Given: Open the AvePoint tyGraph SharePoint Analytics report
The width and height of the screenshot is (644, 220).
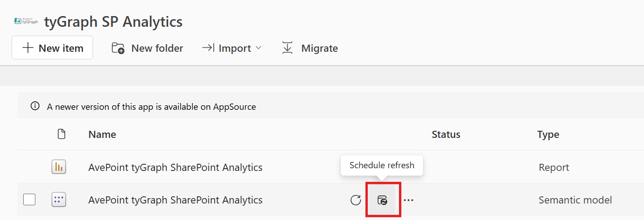Looking at the screenshot, I should (x=175, y=167).
